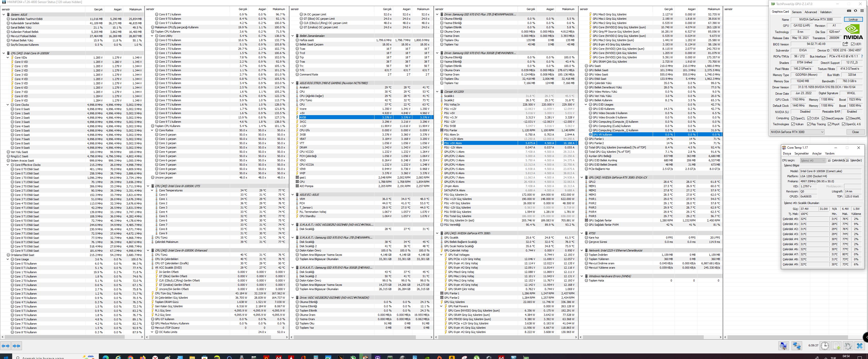The image size is (868, 359).
Task: Collapse Bellek Zamanlamaları sensor group
Action: pyautogui.click(x=293, y=36)
